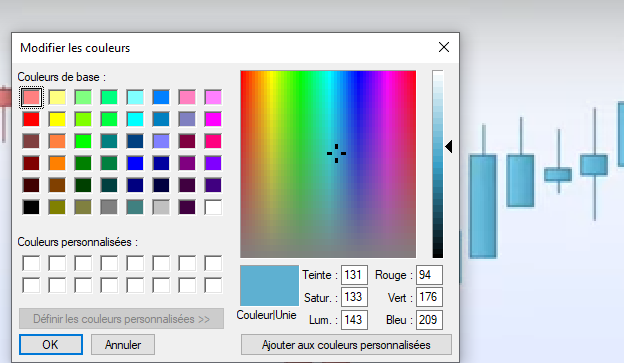Click the crosshair in the color spectrum
Screen dimensions: 624x363
pyautogui.click(x=336, y=153)
